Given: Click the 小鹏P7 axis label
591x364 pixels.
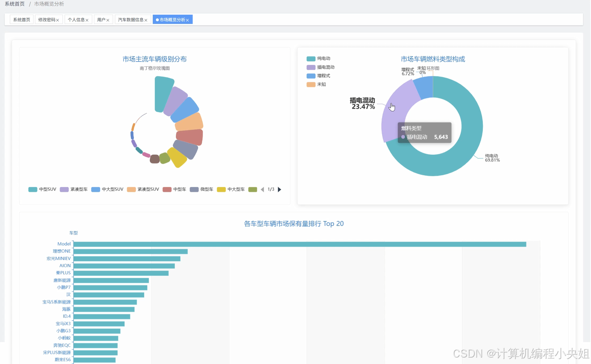Looking at the screenshot, I should pyautogui.click(x=64, y=287).
